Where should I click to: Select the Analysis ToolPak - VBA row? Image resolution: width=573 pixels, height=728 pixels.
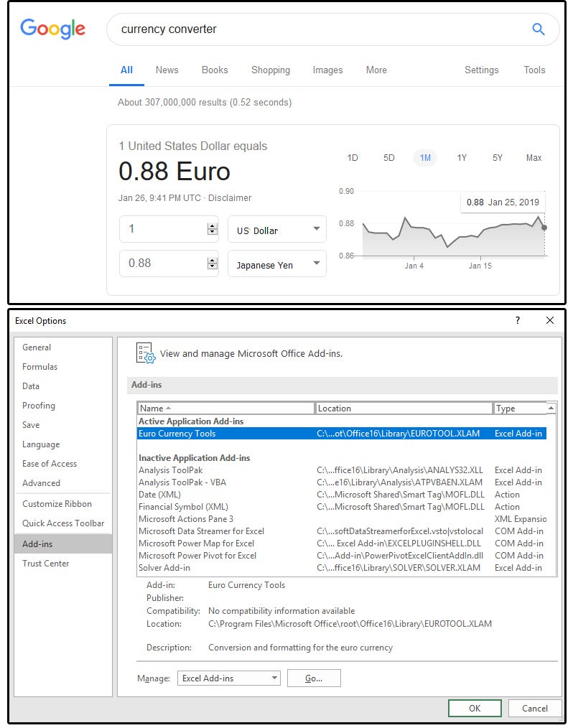coord(342,482)
